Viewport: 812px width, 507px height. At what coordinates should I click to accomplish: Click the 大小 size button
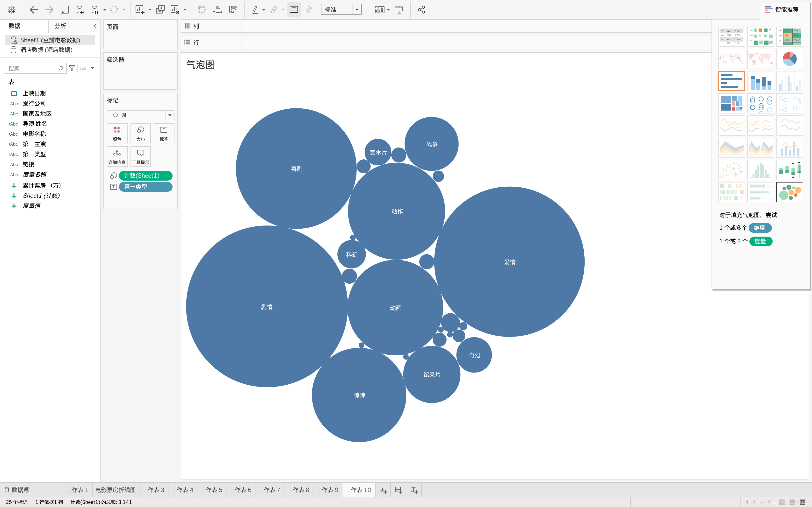(x=141, y=134)
